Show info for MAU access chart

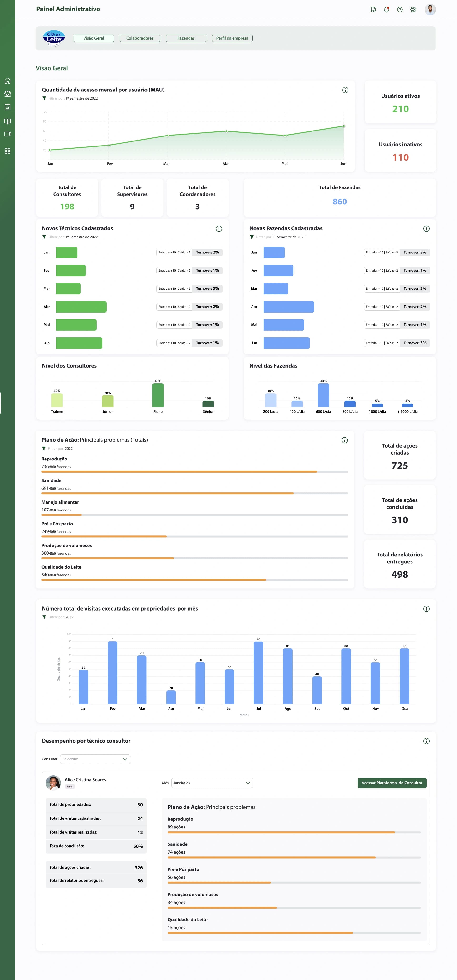tap(345, 90)
